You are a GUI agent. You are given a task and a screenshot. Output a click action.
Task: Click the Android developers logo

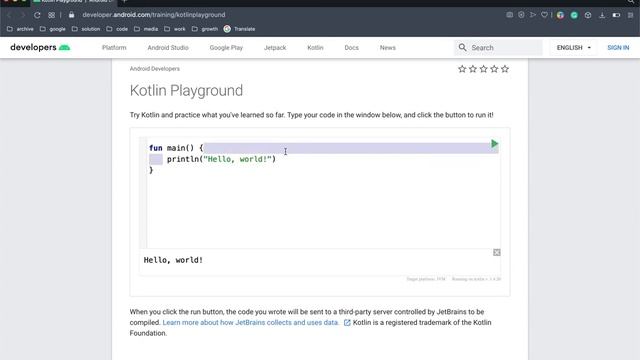coord(40,47)
